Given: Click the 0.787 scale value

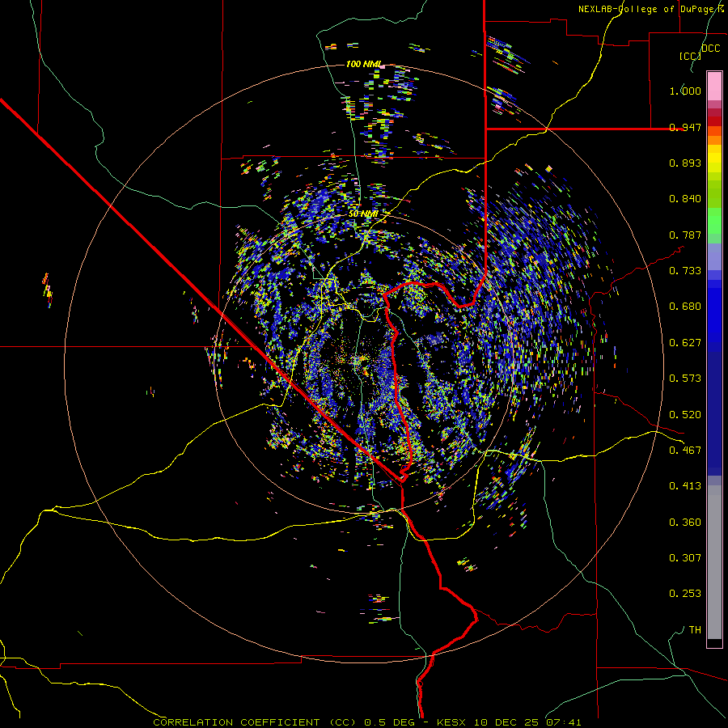Looking at the screenshot, I should (x=685, y=235).
